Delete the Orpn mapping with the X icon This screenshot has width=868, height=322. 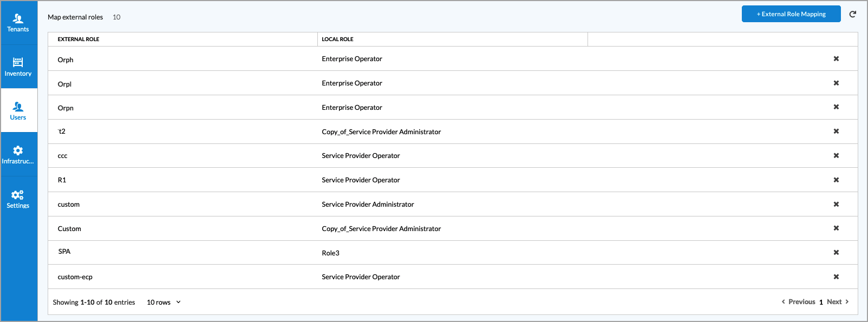(836, 107)
